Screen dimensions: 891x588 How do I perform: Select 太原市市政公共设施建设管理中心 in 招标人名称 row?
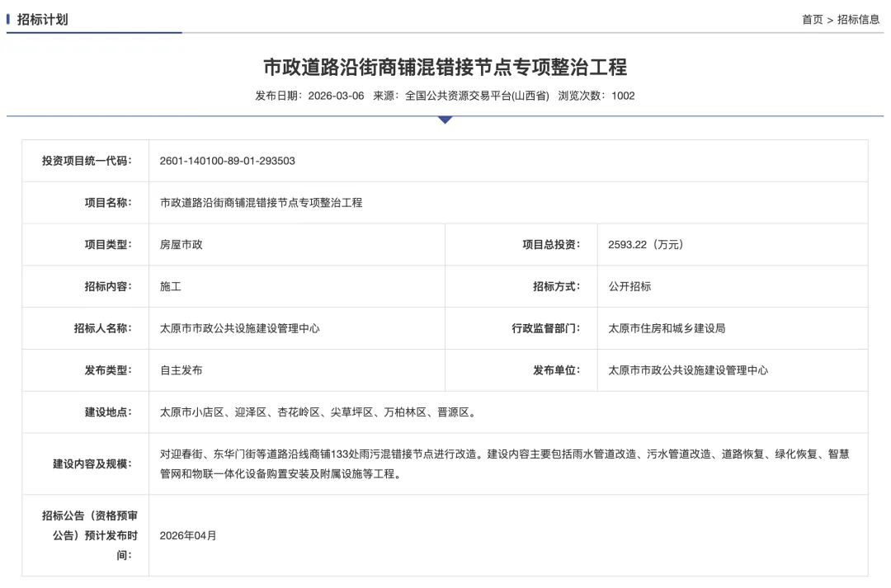pos(240,328)
